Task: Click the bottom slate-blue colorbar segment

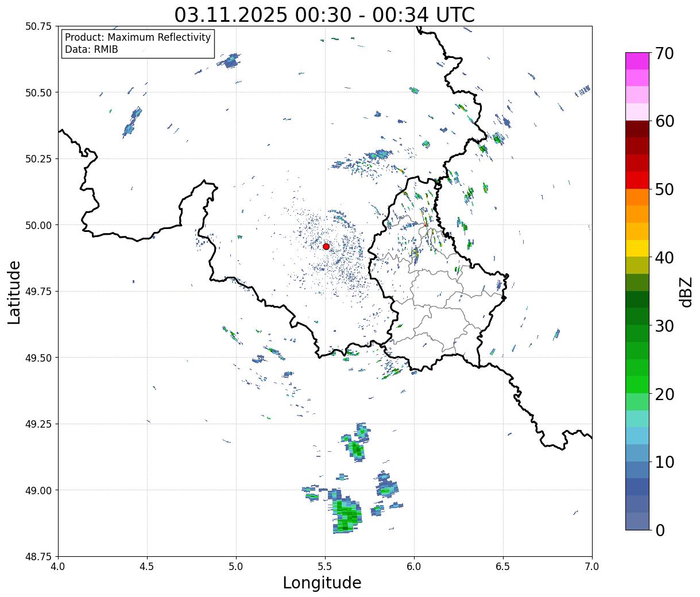Action: 637,521
